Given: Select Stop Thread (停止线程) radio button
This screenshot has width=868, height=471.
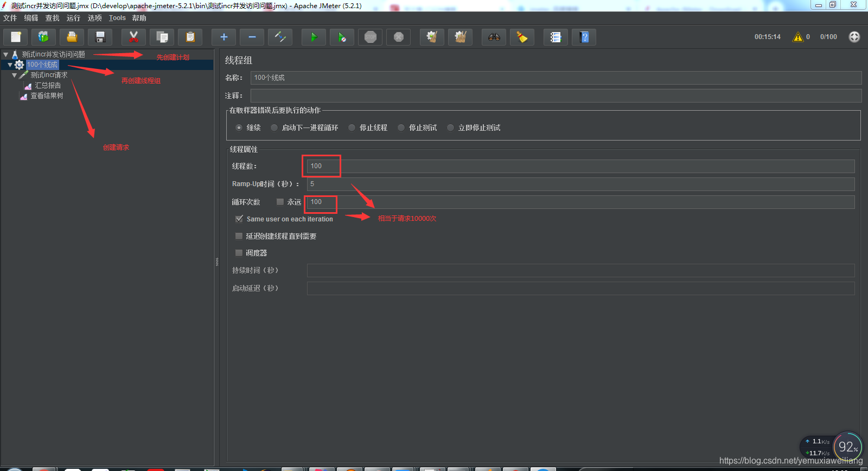Looking at the screenshot, I should point(352,128).
